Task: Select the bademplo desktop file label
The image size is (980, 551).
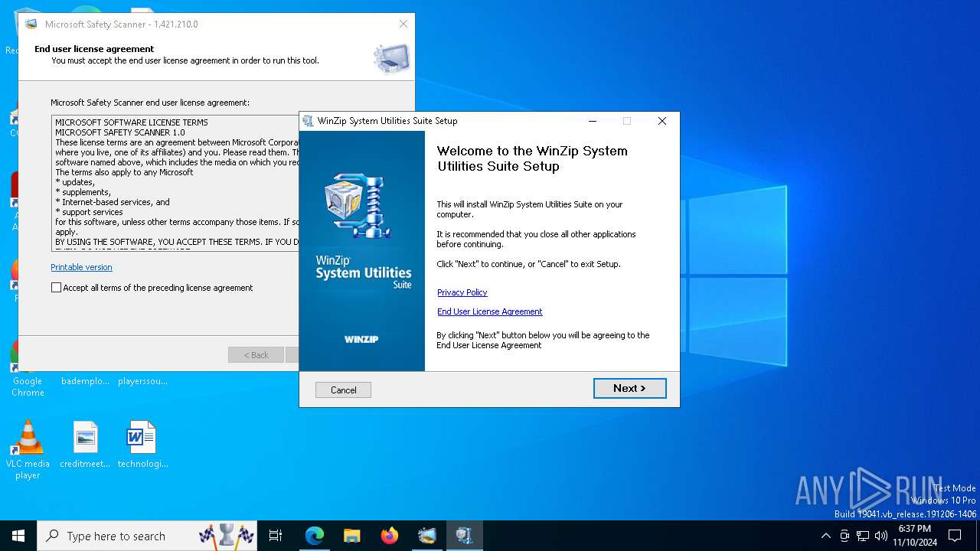Action: click(x=85, y=381)
